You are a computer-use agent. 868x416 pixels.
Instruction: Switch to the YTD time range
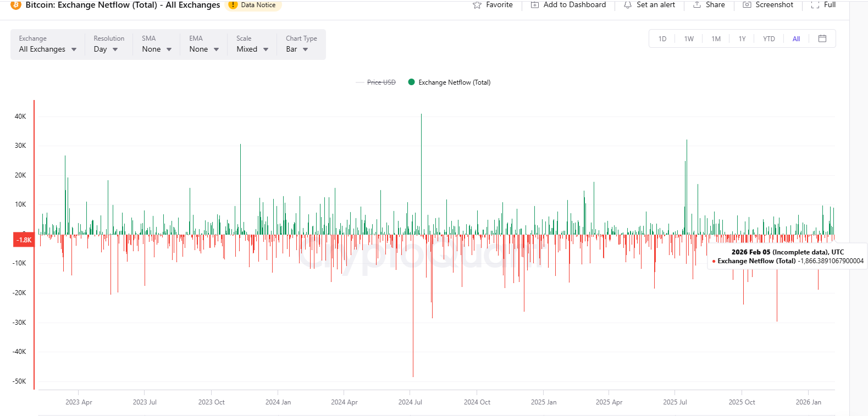tap(769, 39)
